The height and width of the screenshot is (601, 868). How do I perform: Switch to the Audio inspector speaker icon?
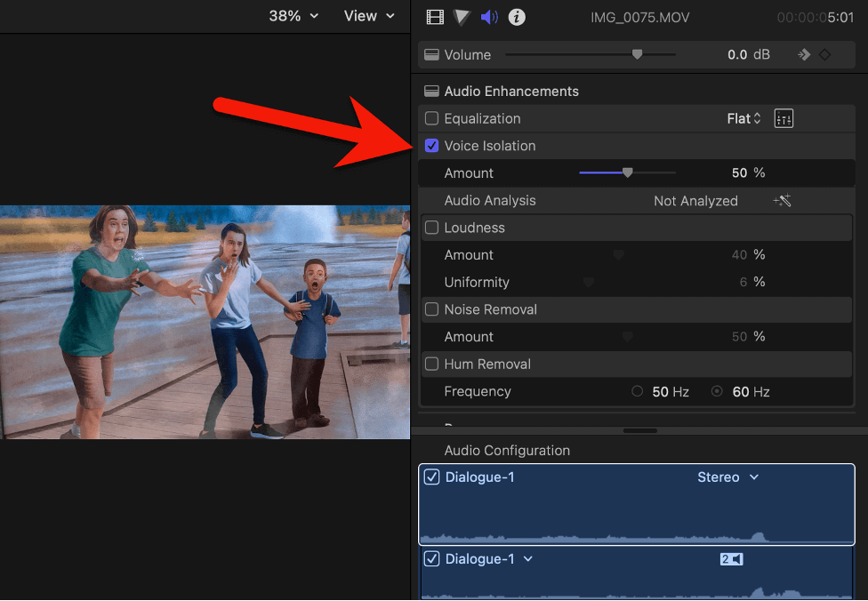coord(488,17)
